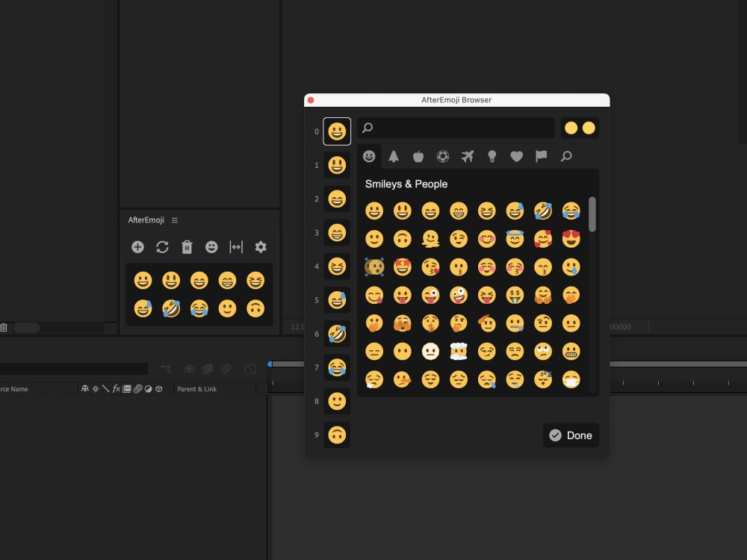Select slot 0 in the browser slot list
The image size is (747, 560).
tap(337, 131)
